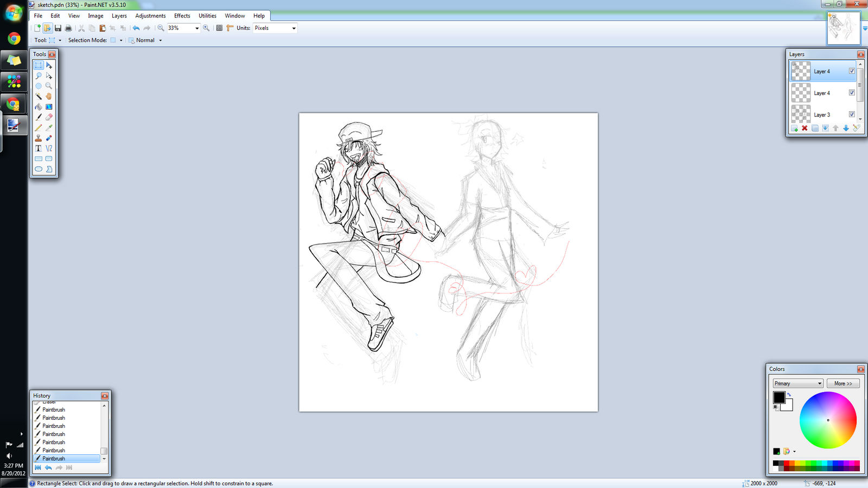Add a new layer in Layers panel
The width and height of the screenshot is (868, 488).
click(x=795, y=129)
